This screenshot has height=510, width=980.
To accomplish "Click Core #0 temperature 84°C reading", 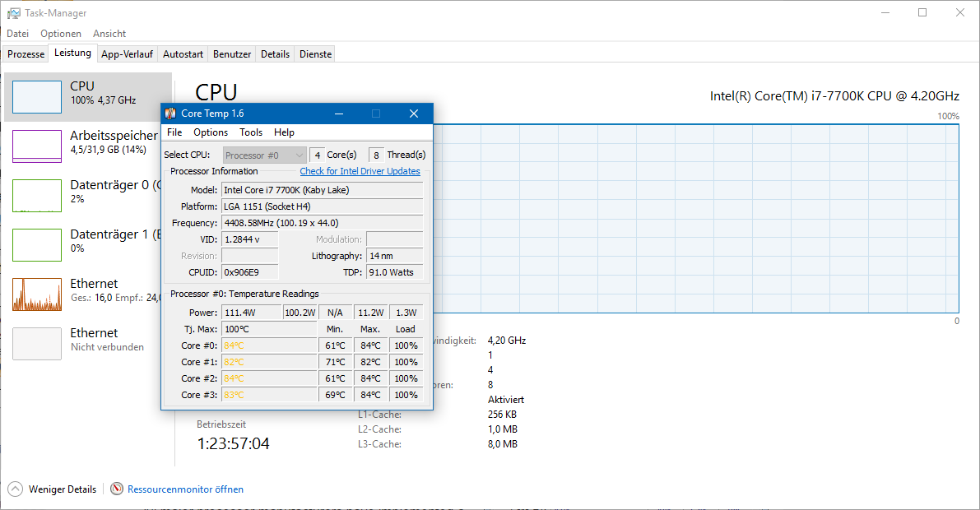I will pos(269,345).
